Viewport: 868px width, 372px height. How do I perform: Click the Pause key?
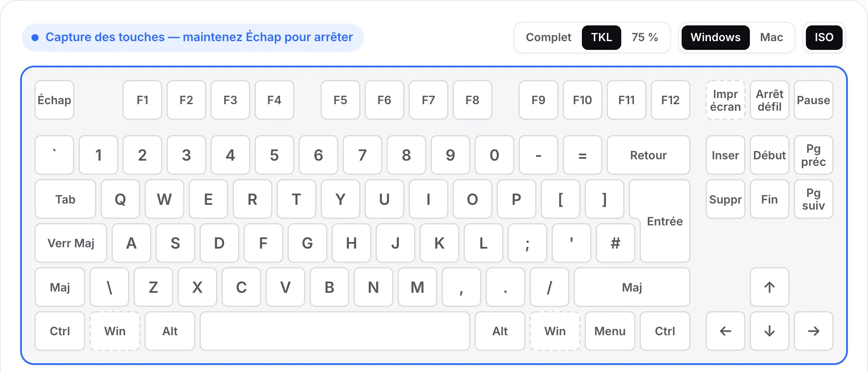tap(813, 100)
